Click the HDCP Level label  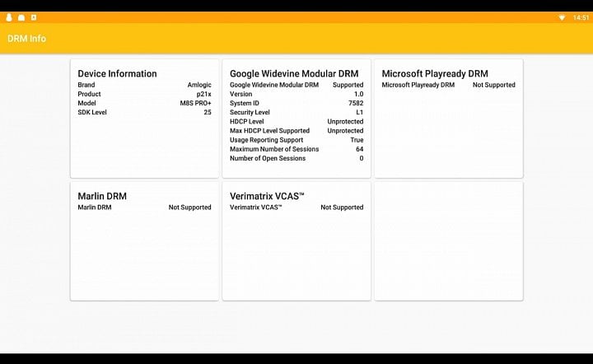[246, 121]
